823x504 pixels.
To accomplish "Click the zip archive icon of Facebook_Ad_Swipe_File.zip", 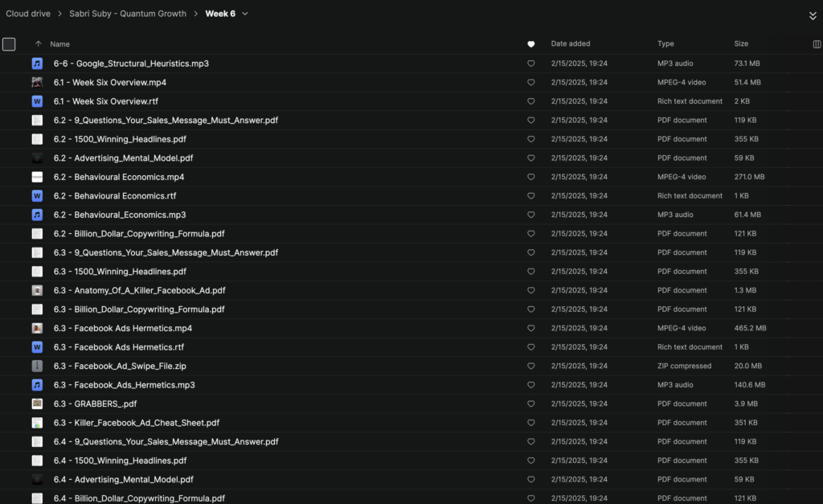I will click(37, 366).
